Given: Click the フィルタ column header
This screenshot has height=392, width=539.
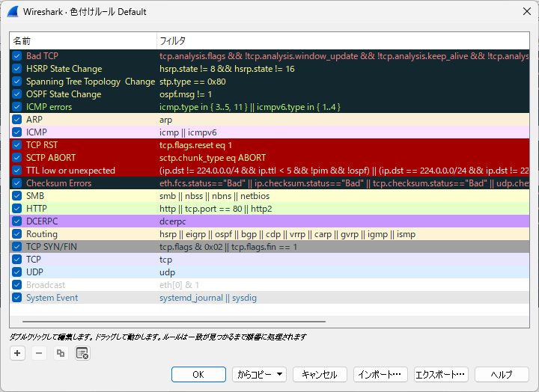Looking at the screenshot, I should [x=343, y=41].
